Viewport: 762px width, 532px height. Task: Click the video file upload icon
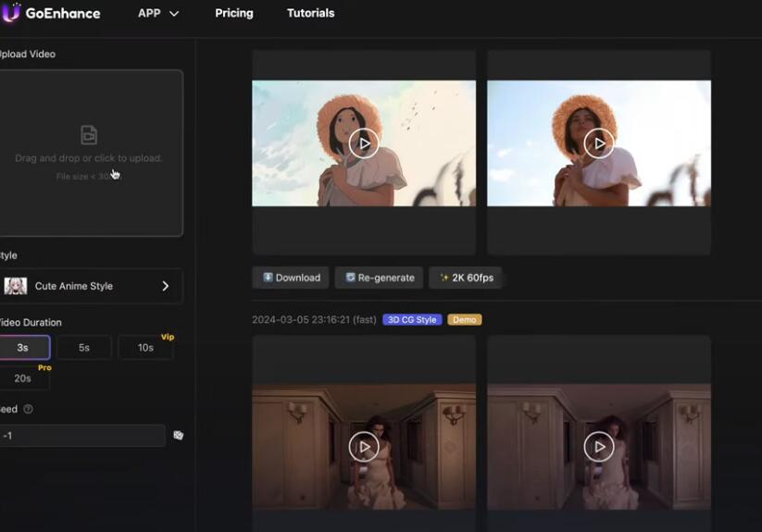pyautogui.click(x=89, y=135)
